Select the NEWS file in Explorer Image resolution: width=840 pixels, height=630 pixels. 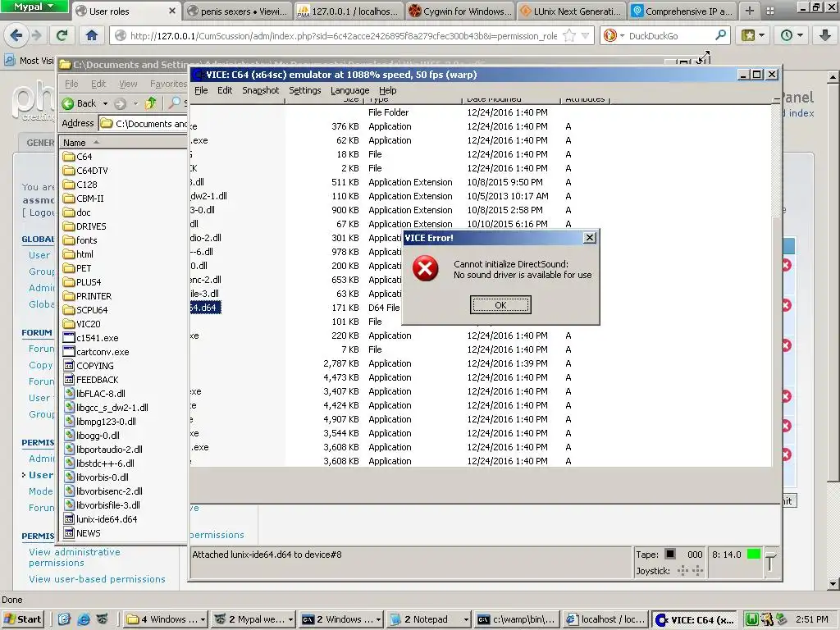point(82,532)
